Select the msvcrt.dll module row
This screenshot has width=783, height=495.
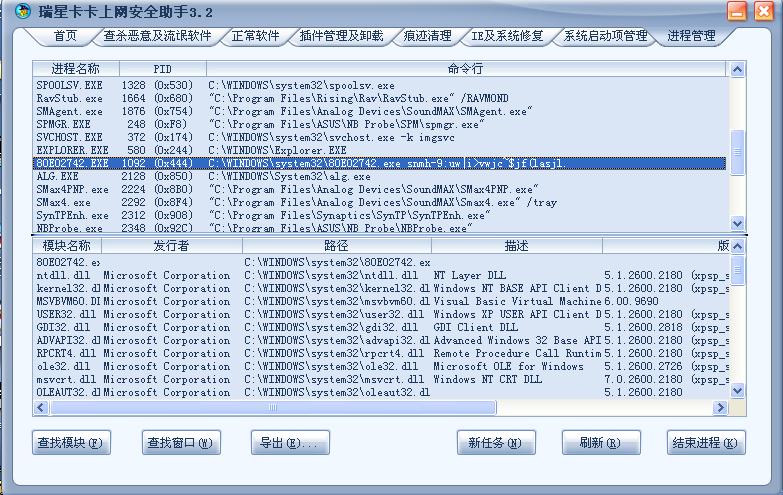382,379
